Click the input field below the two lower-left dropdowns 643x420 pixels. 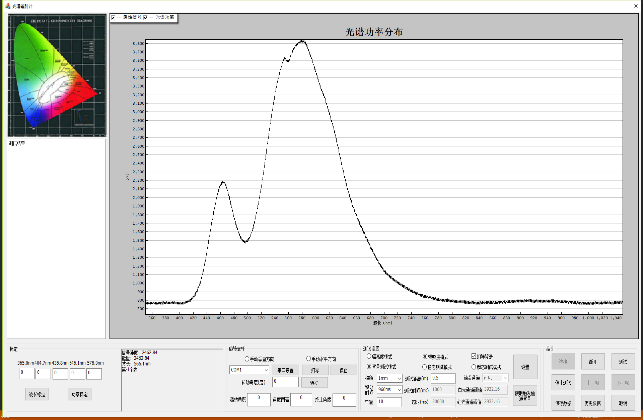pyautogui.click(x=389, y=402)
